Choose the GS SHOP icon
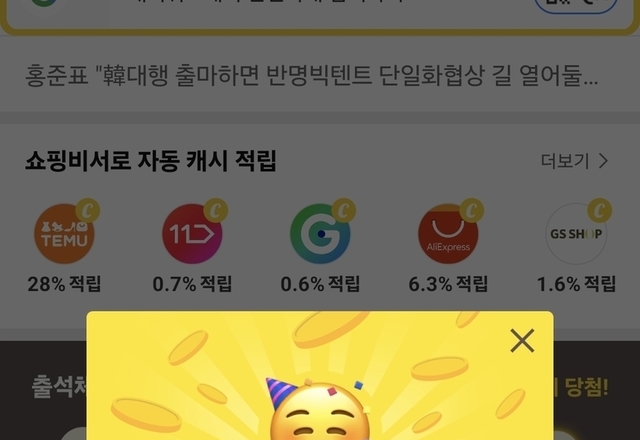640x440 pixels. pos(576,234)
